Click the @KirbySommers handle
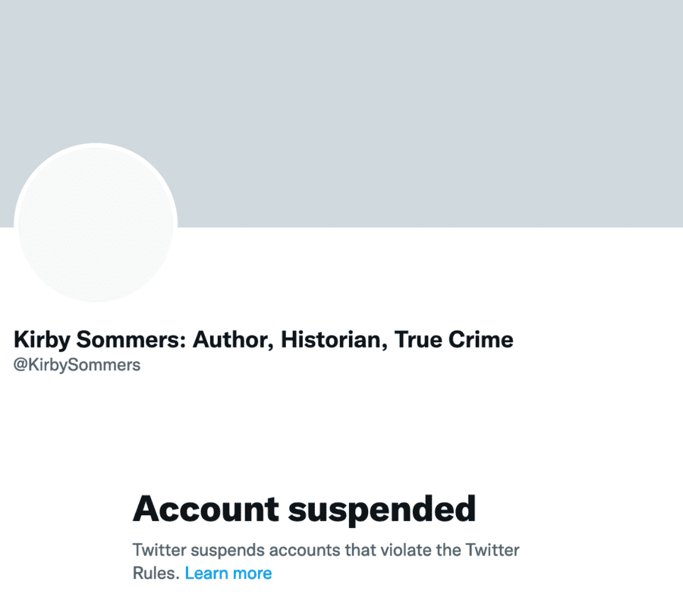 [77, 365]
